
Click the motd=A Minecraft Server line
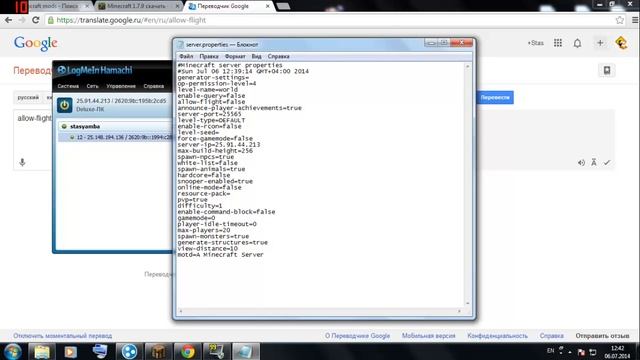220,255
